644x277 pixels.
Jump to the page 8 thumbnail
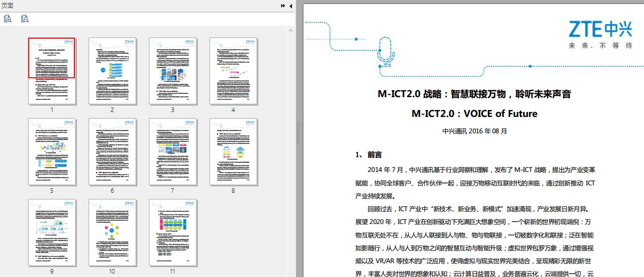[x=233, y=152]
